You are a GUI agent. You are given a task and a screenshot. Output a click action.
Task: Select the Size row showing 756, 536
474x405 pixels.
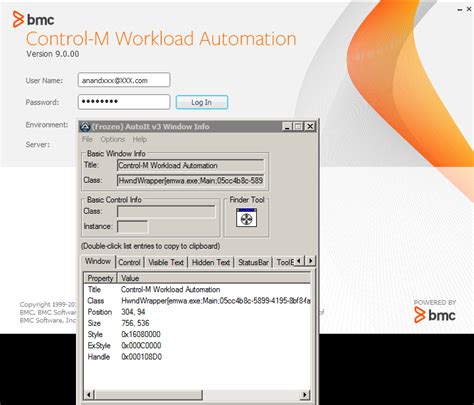coord(197,323)
